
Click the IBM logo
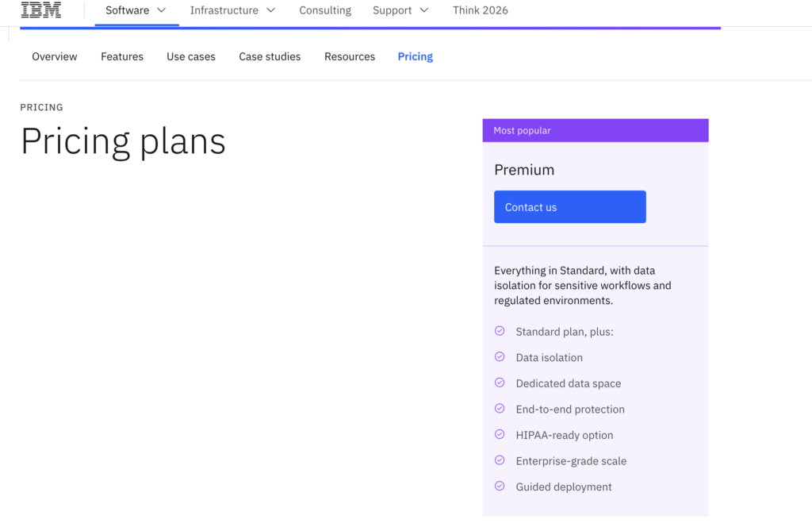pos(41,10)
